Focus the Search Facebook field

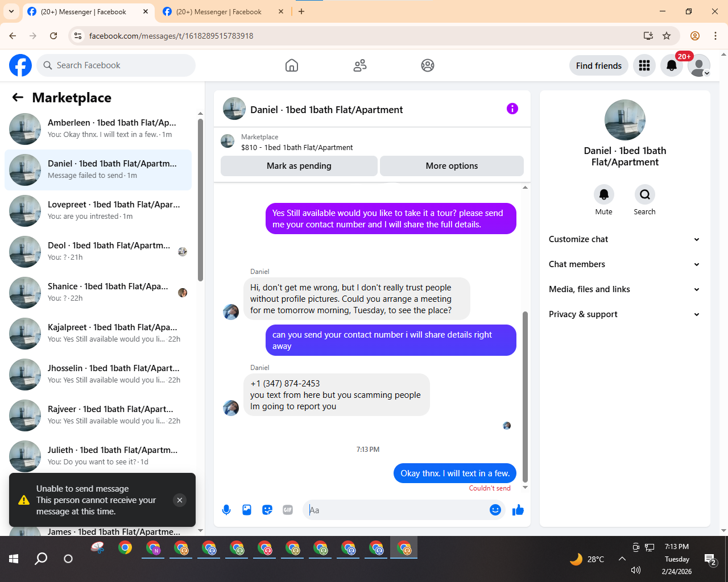pos(116,65)
